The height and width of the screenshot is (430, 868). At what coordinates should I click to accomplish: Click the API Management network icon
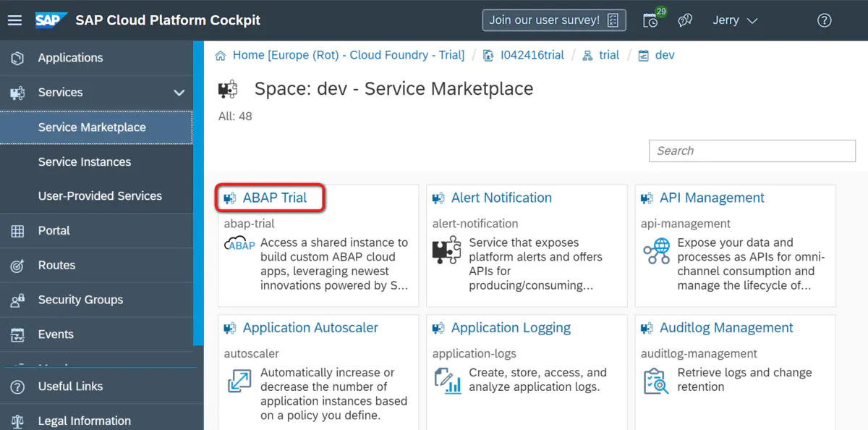pos(656,250)
